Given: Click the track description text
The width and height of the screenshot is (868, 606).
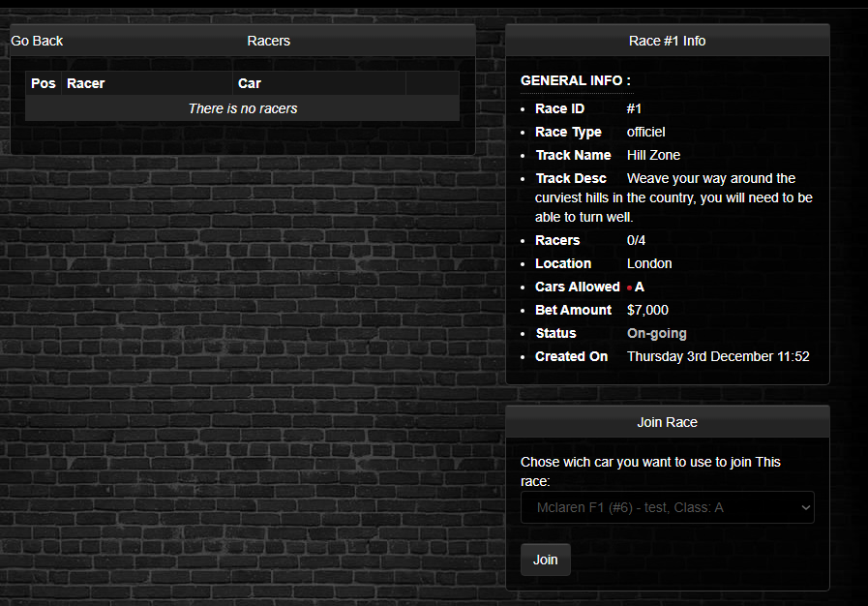Looking at the screenshot, I should point(673,197).
